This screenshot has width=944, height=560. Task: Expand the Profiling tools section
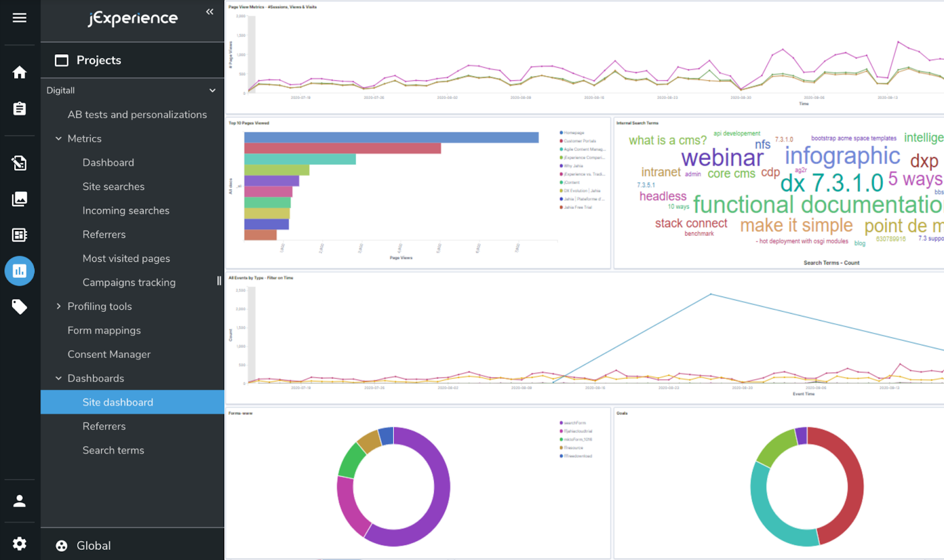[x=58, y=307]
